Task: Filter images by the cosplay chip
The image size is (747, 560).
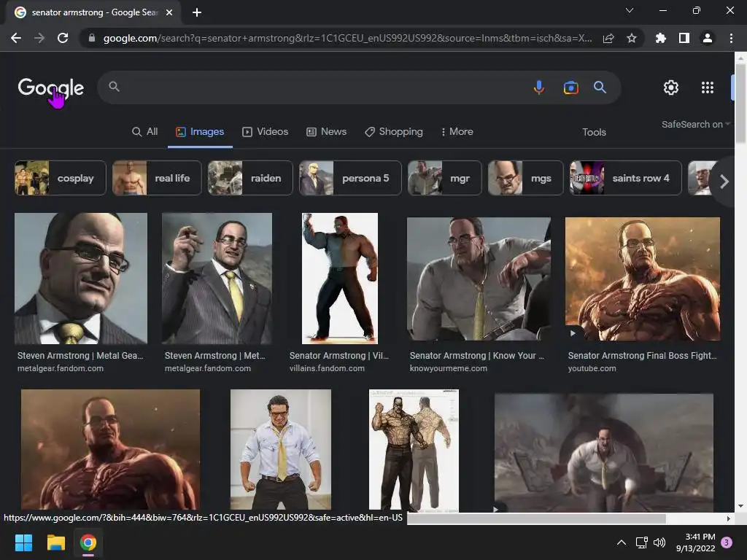Action: pyautogui.click(x=60, y=178)
